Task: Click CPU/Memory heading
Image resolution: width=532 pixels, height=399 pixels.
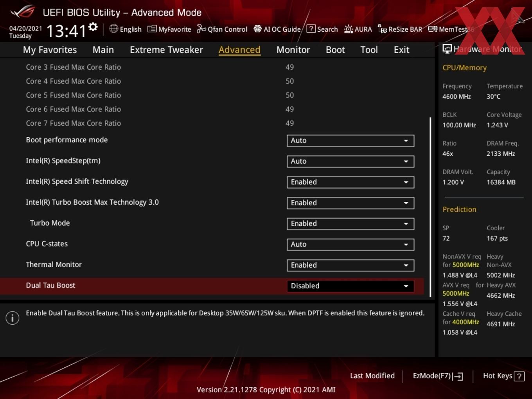Action: click(464, 67)
